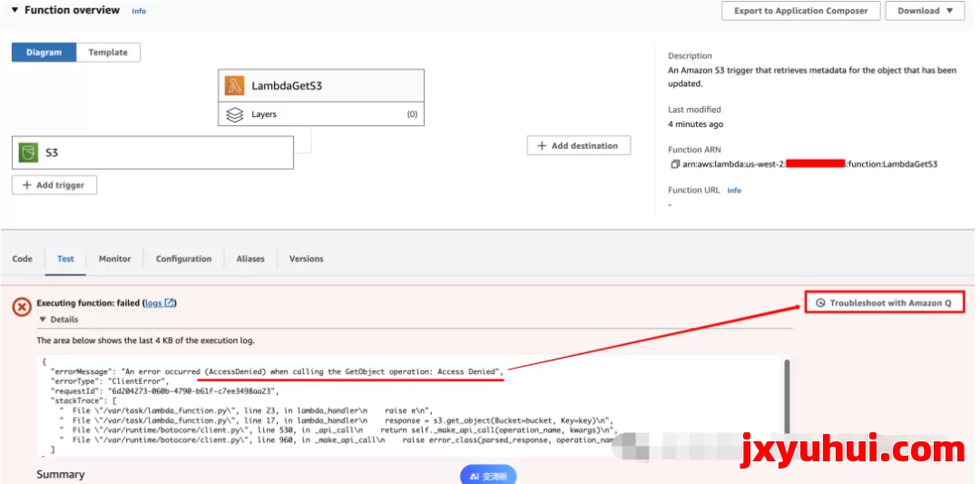Click the Add destination button
Image resolution: width=980 pixels, height=484 pixels.
(x=579, y=145)
